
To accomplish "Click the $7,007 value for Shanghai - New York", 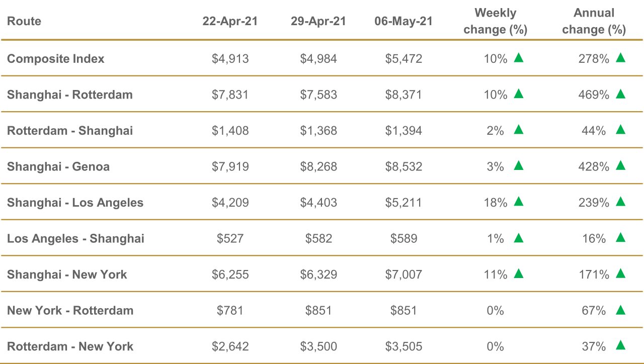I will pos(404,275).
